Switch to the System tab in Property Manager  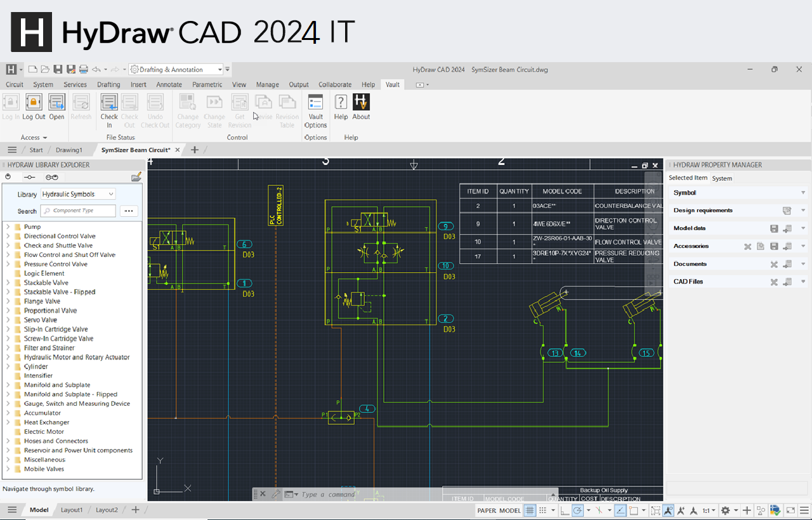722,178
